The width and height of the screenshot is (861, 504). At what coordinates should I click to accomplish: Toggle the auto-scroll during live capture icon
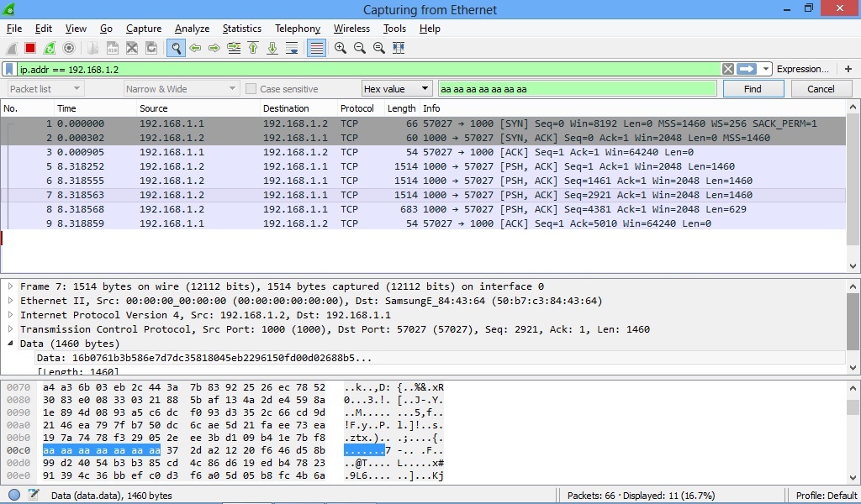292,48
